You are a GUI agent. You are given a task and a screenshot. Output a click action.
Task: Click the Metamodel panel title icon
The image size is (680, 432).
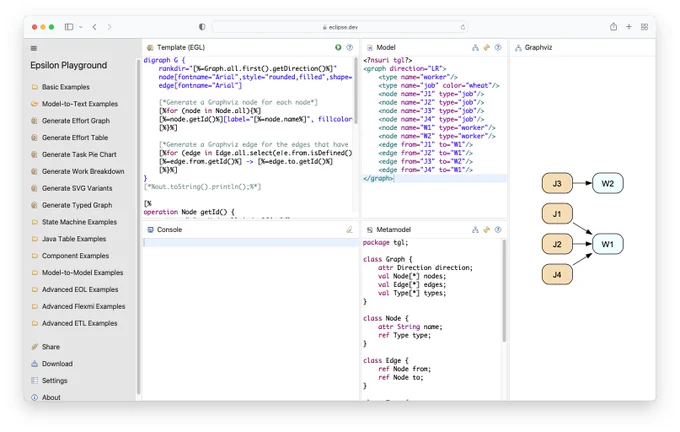point(369,230)
